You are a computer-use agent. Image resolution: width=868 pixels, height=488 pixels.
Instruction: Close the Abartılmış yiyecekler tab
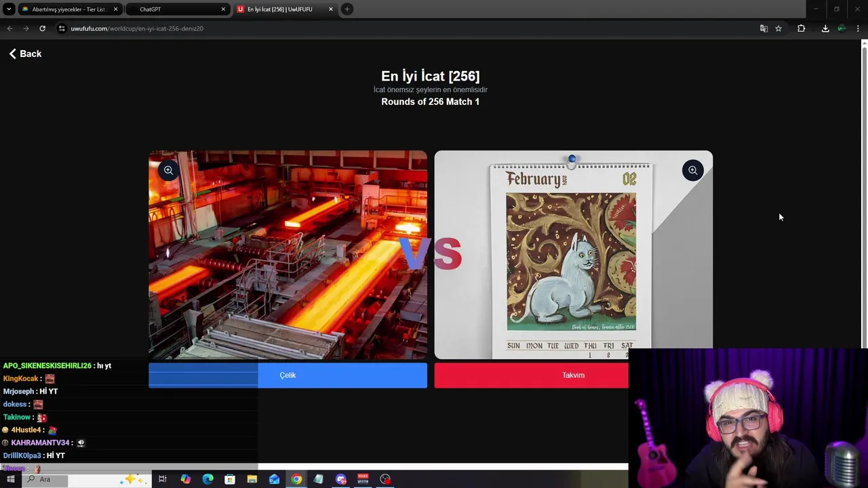(x=115, y=9)
